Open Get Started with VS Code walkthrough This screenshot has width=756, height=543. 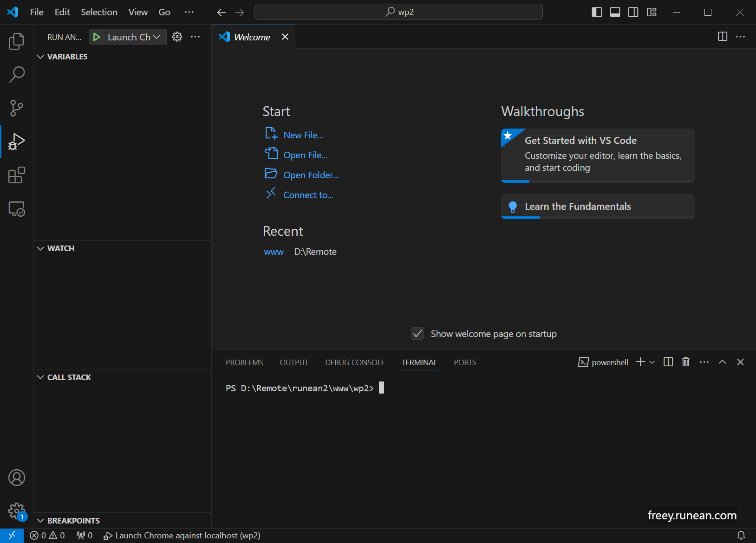pyautogui.click(x=598, y=155)
